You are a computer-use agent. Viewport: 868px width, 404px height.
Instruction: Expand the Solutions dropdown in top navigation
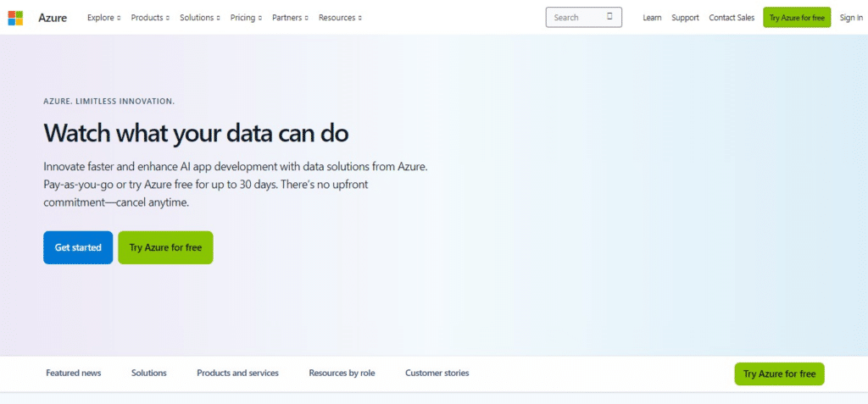200,18
